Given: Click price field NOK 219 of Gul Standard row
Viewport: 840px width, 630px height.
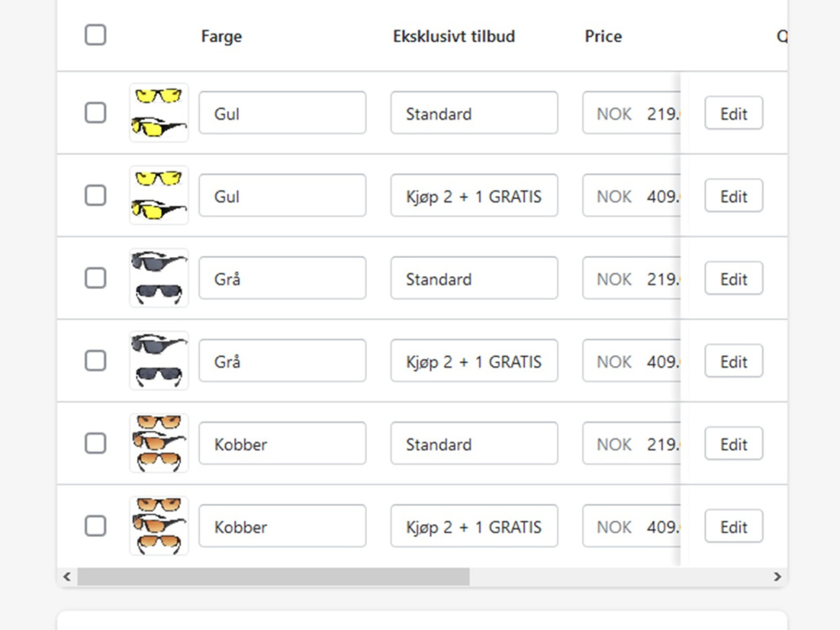Looking at the screenshot, I should click(x=631, y=113).
